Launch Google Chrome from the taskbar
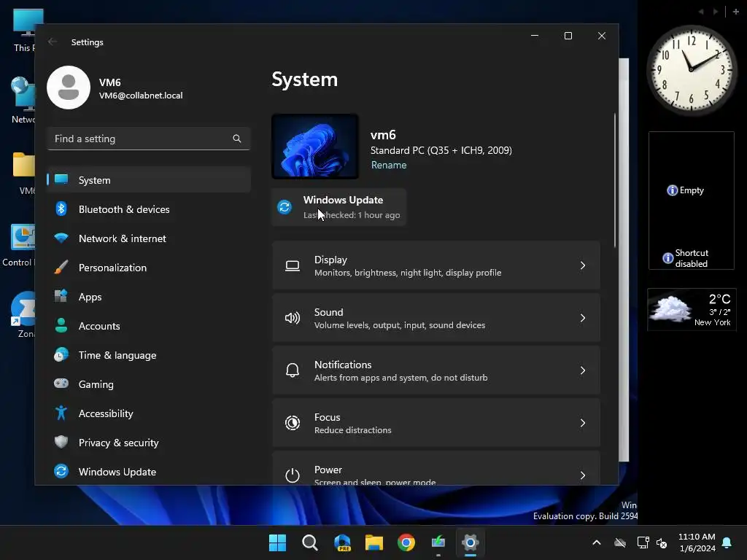Image resolution: width=747 pixels, height=560 pixels. tap(406, 542)
